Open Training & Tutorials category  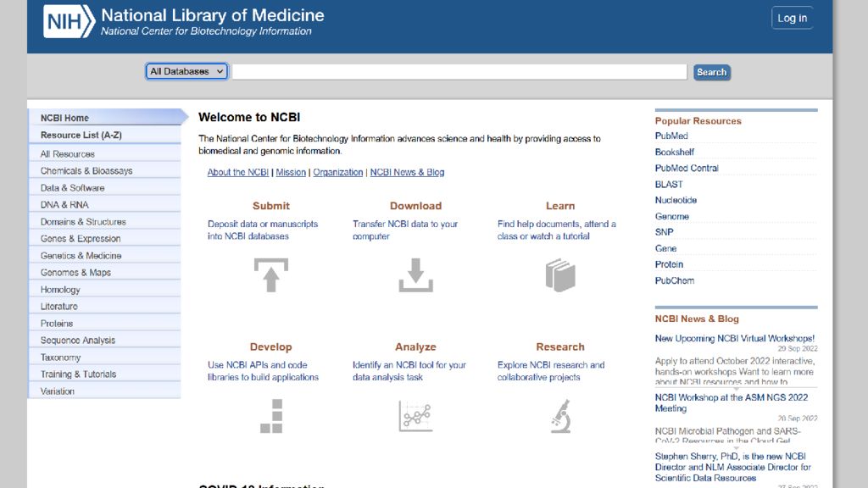[x=105, y=374]
